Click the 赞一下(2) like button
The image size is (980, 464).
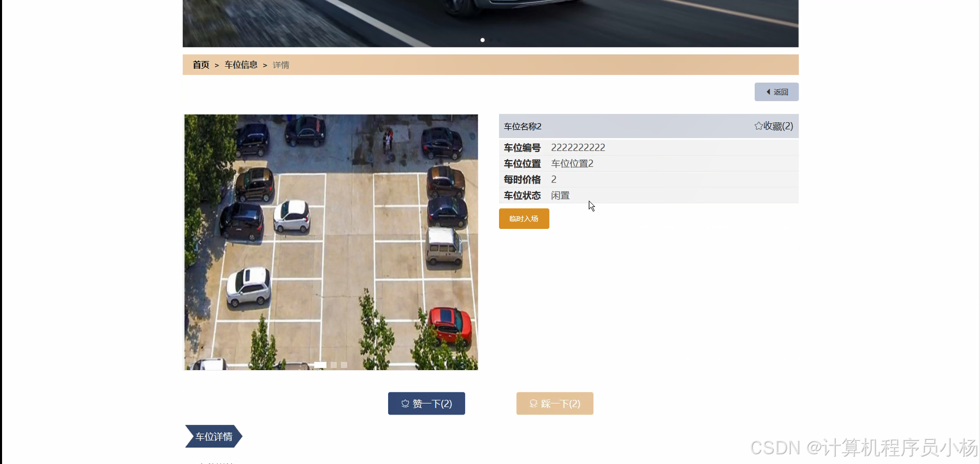tap(426, 403)
